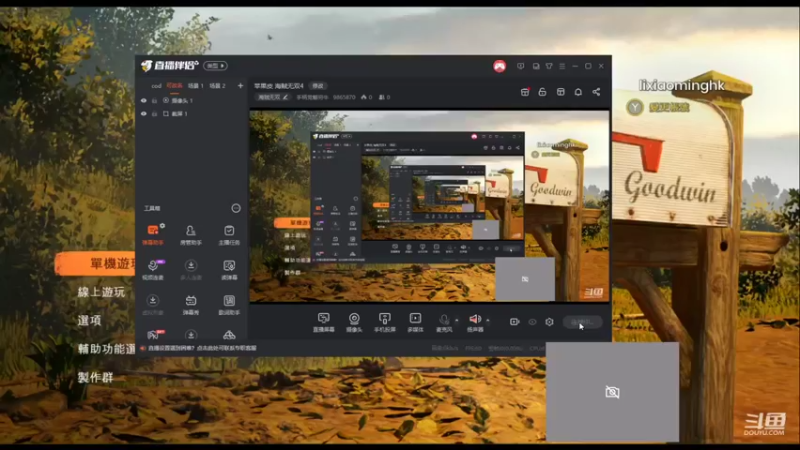Add 摄像头 camera source from bottom bar
Screen dimensions: 800x450
(x=354, y=322)
